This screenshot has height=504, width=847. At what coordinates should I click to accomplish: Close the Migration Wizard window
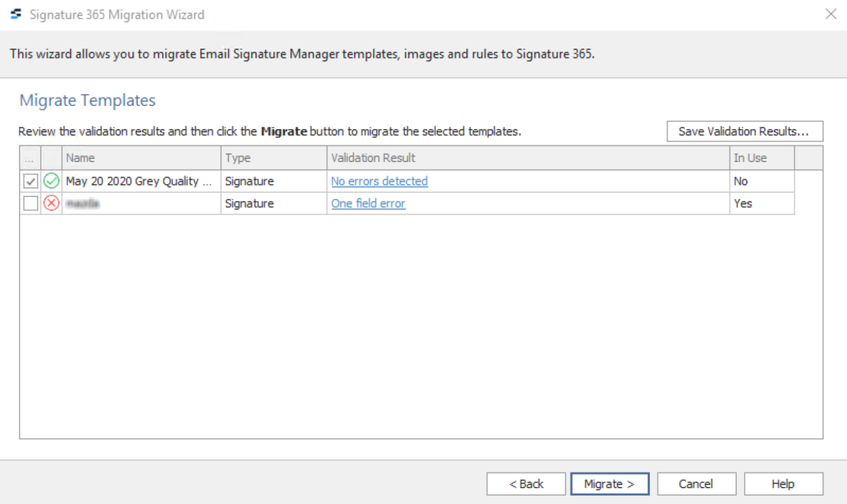point(831,14)
